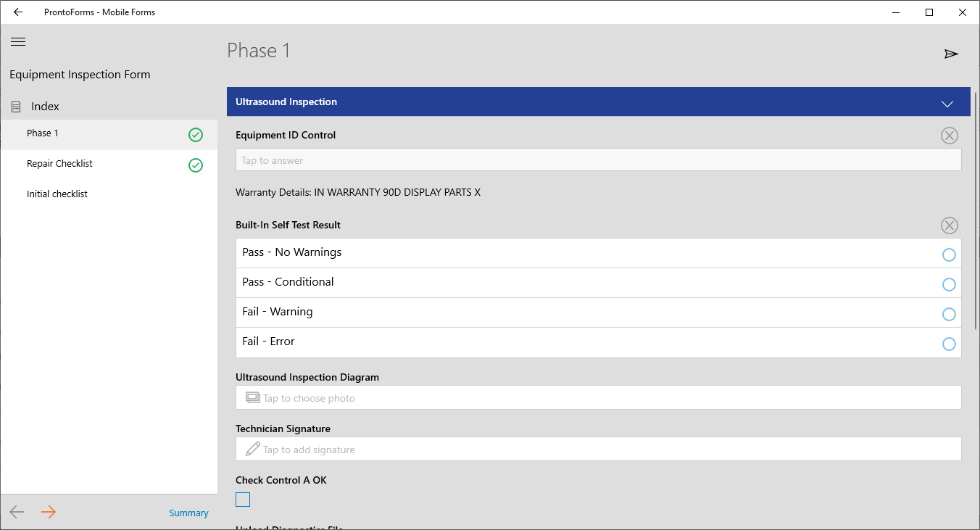980x530 pixels.
Task: Open the hamburger navigation menu
Action: (17, 41)
